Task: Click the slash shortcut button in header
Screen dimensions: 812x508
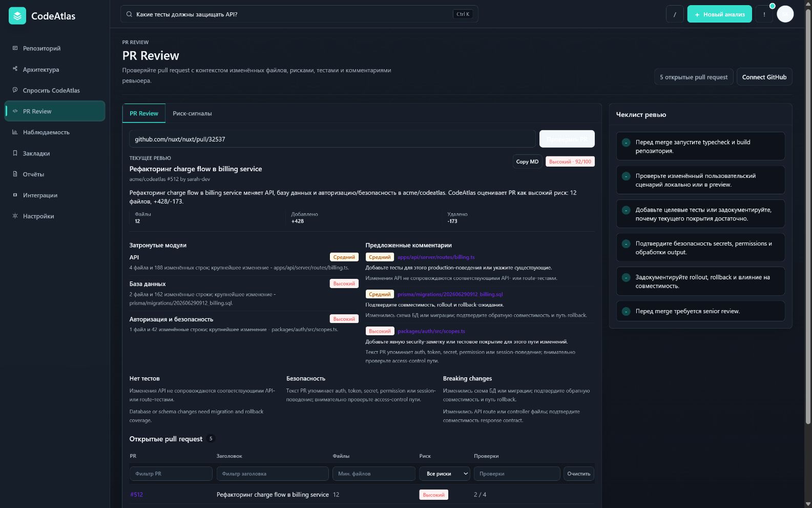Action: click(675, 14)
